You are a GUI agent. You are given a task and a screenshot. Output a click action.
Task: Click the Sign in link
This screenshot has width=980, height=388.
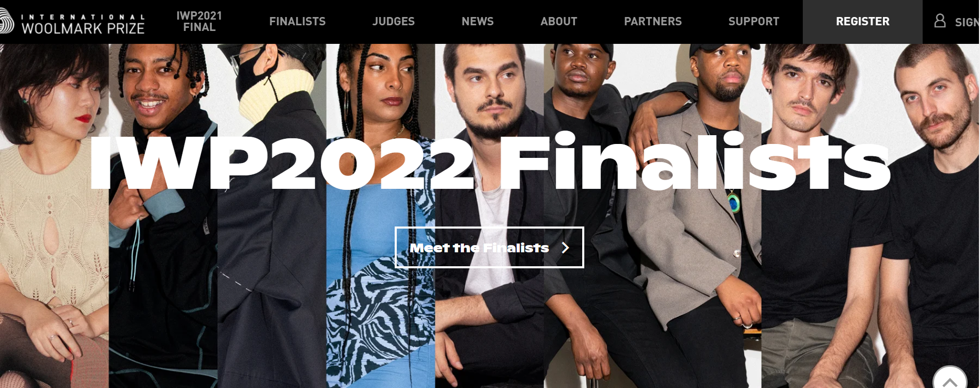[x=967, y=22]
